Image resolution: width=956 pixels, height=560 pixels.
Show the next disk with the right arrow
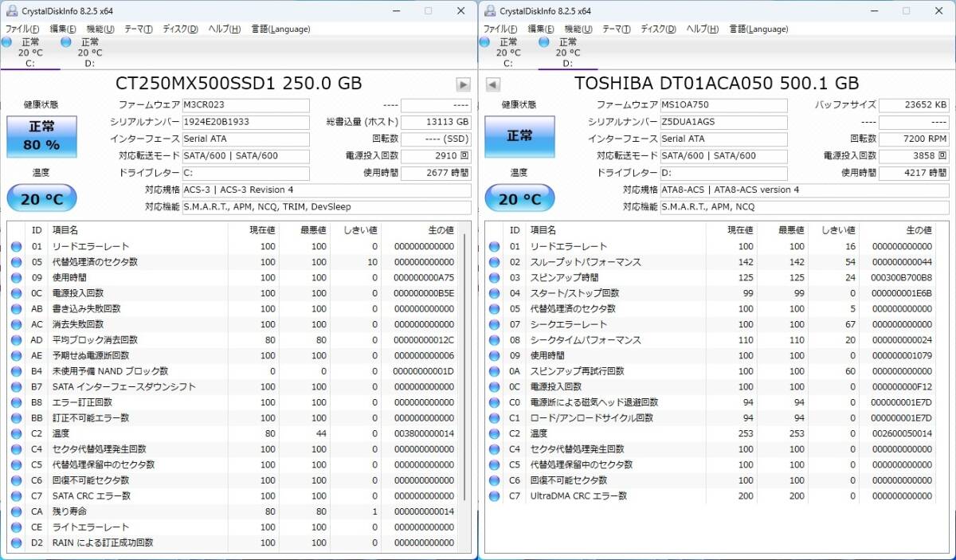[463, 84]
